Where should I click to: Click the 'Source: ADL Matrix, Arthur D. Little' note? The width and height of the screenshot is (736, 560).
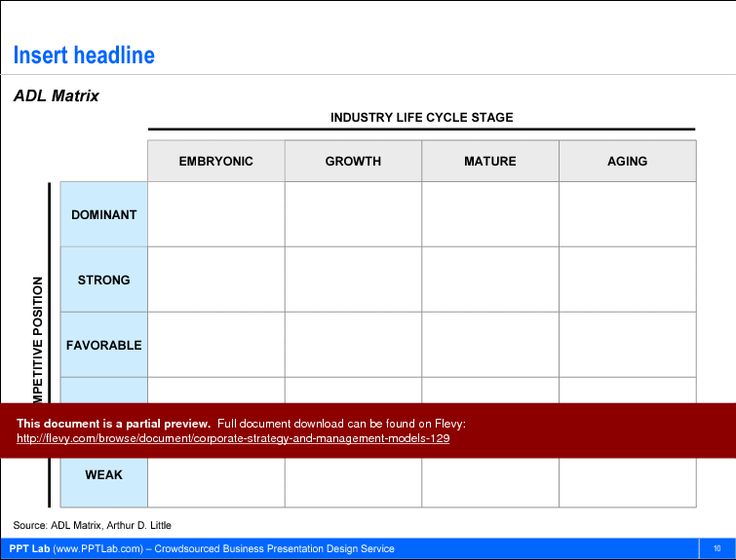92,525
